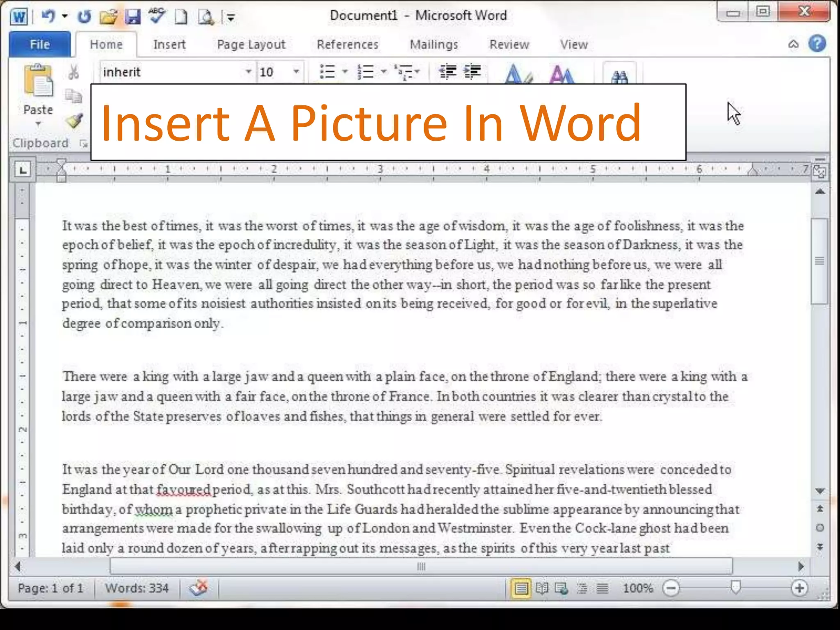Open the font size dropdown
The width and height of the screenshot is (840, 630).
(x=296, y=72)
